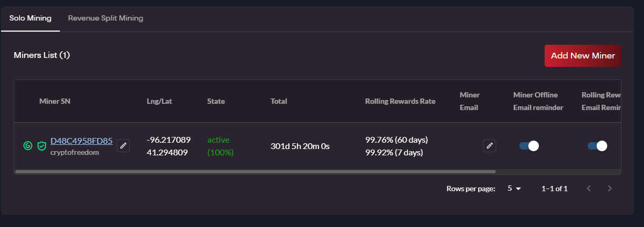Toggle Miner Offline Email reminder switch
The height and width of the screenshot is (227, 644).
tap(529, 146)
